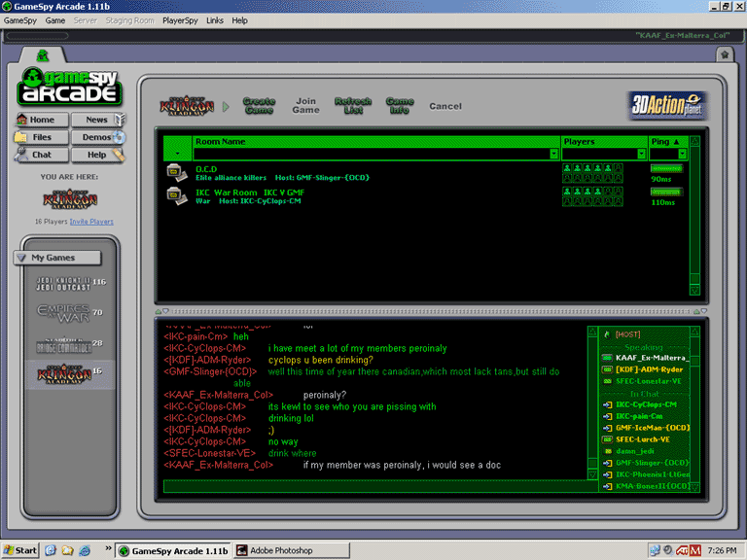Image resolution: width=747 pixels, height=560 pixels.
Task: Open the Windows Start menu
Action: point(20,550)
